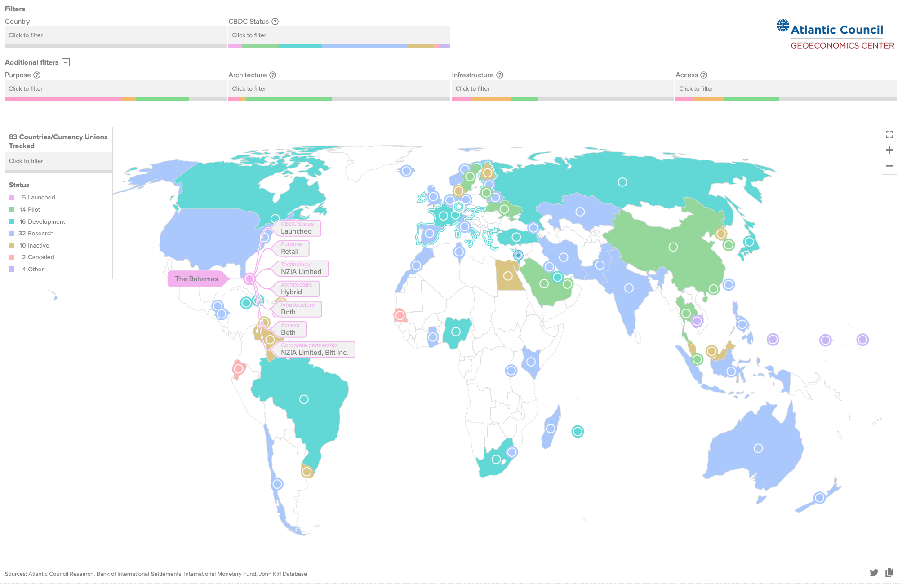Toggle the Inactive status filter
Screen dimensions: 902x588
coord(35,245)
